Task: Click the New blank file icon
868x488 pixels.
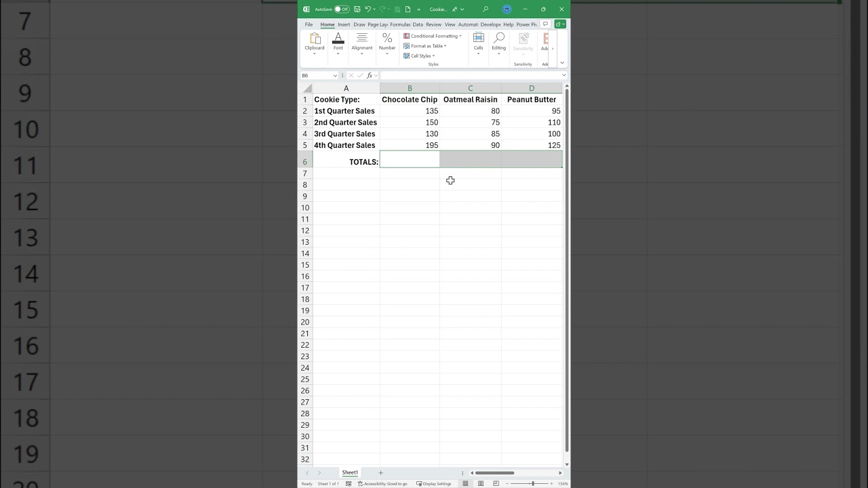Action: (x=408, y=9)
